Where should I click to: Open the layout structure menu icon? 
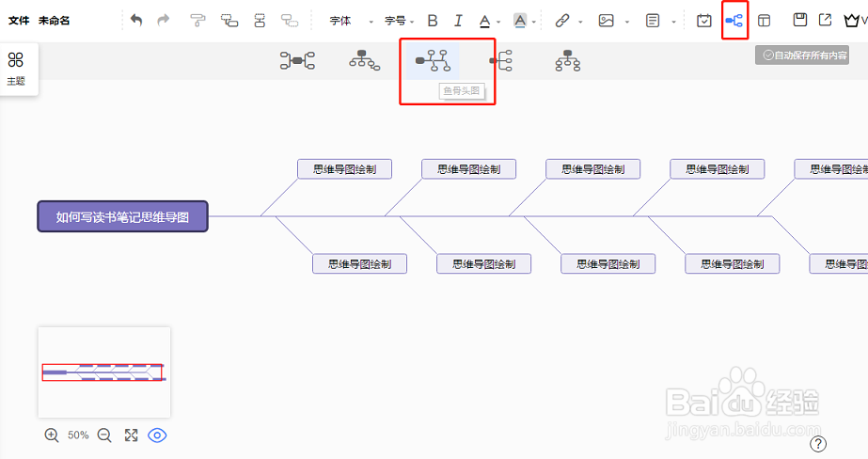pos(734,21)
